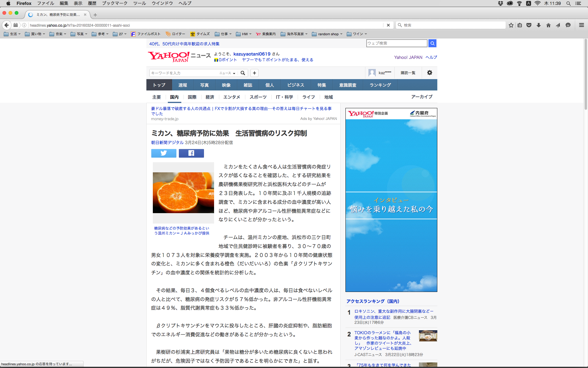This screenshot has height=368, width=588.
Task: Click Firefox bookmark star icon
Action: click(511, 25)
